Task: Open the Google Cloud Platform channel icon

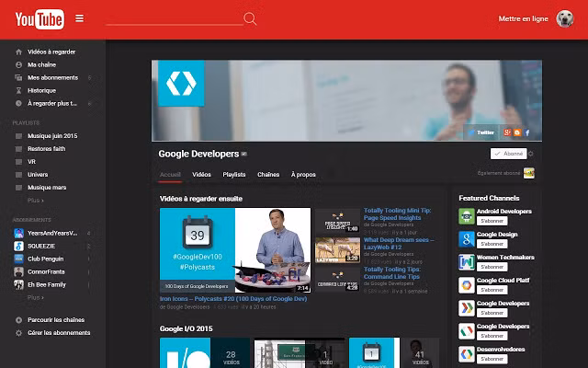Action: 467,284
